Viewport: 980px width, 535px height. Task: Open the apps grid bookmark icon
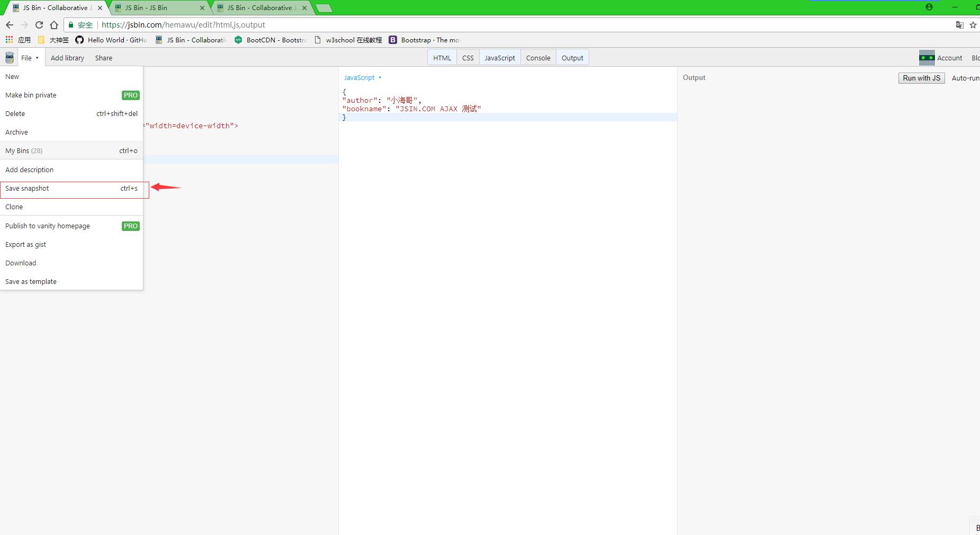[9, 40]
